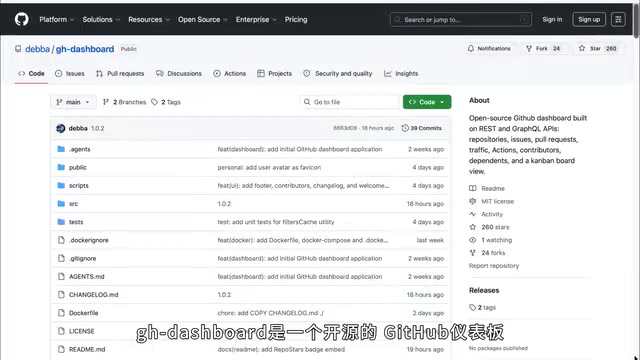Expand the Open Source menu
The width and height of the screenshot is (640, 360).
(202, 20)
